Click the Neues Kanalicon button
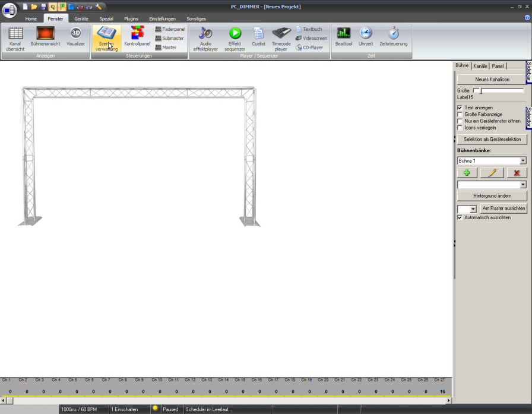This screenshot has height=414, width=532. [492, 80]
